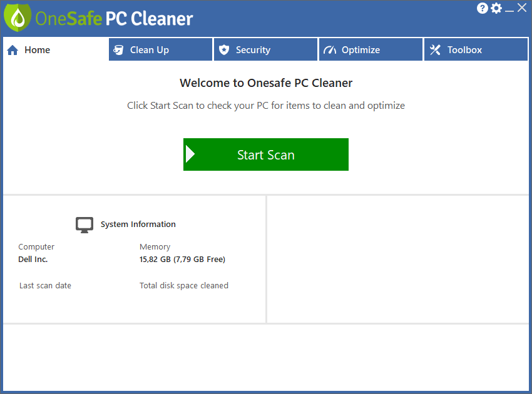Open the Toolbox tab
The height and width of the screenshot is (394, 532).
[x=476, y=49]
